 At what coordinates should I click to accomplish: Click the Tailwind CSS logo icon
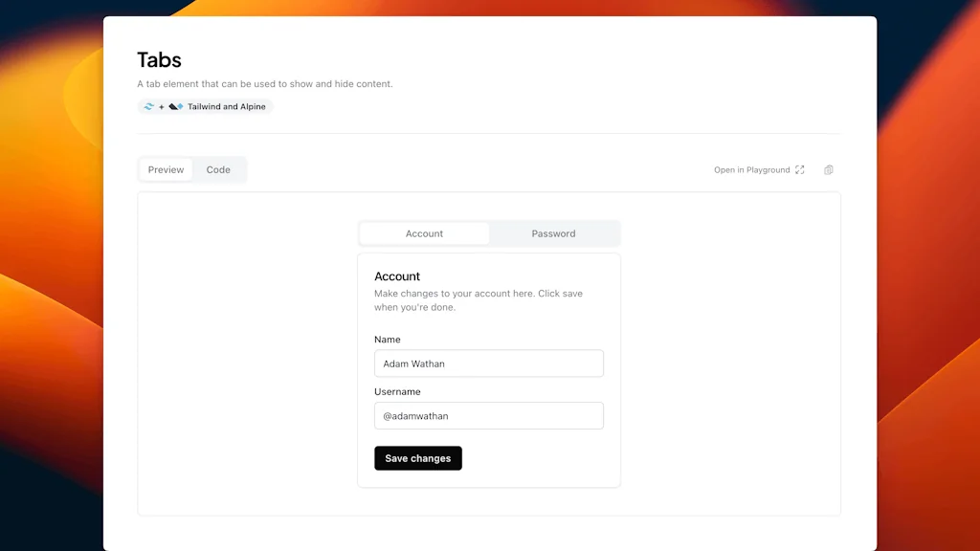click(x=148, y=107)
